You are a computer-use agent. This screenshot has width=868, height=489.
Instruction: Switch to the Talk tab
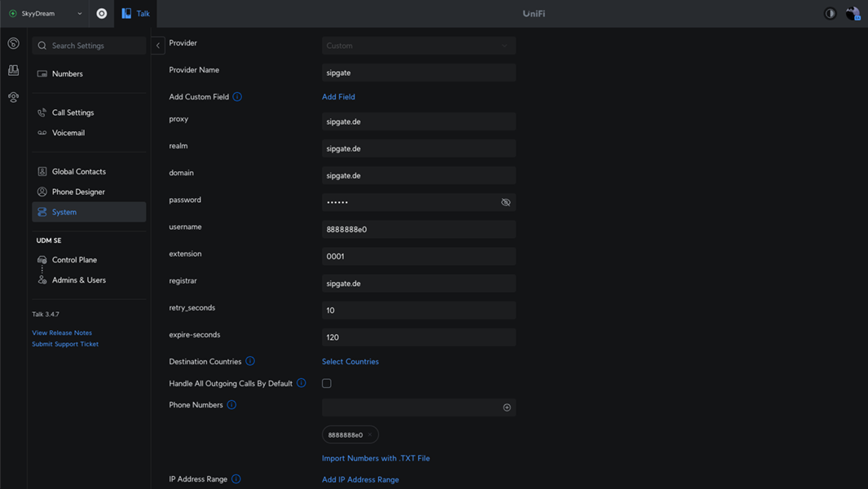point(135,14)
